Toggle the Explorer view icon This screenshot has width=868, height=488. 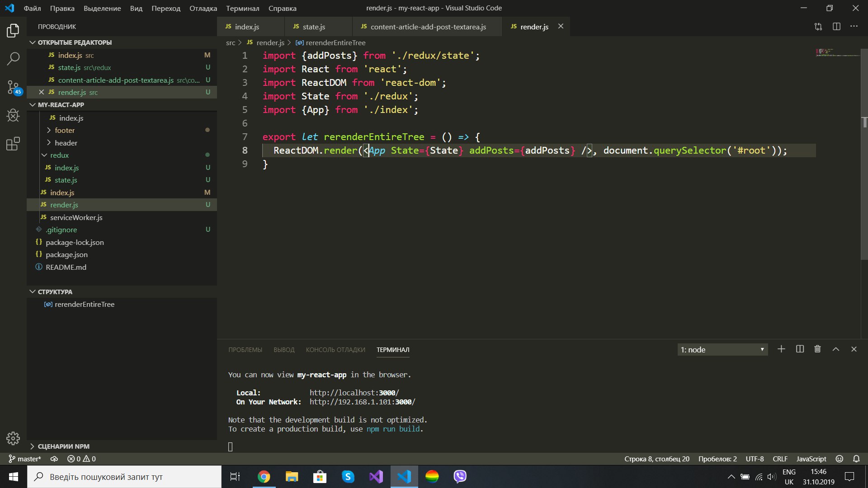[x=13, y=31]
